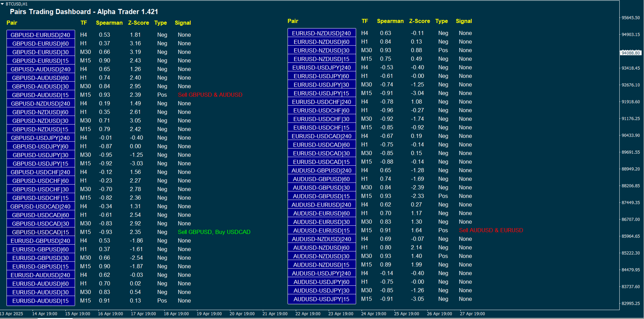This screenshot has height=319, width=644.
Task: Click the 'Pos' type in EURUSD-AUDUSD|15 row
Action: click(x=162, y=300)
